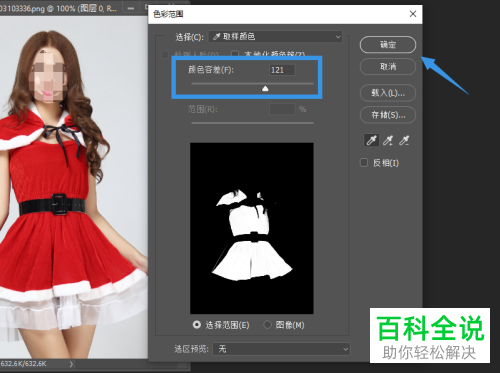Click the 存储(S)... save button
Screen dimensions: 500x373
click(x=388, y=115)
